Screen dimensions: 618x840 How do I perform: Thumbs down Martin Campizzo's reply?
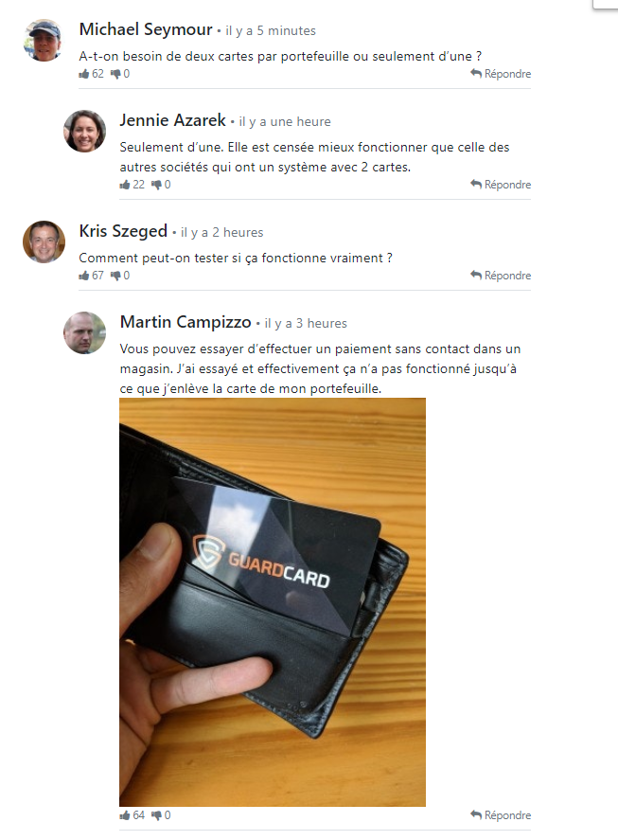click(156, 815)
